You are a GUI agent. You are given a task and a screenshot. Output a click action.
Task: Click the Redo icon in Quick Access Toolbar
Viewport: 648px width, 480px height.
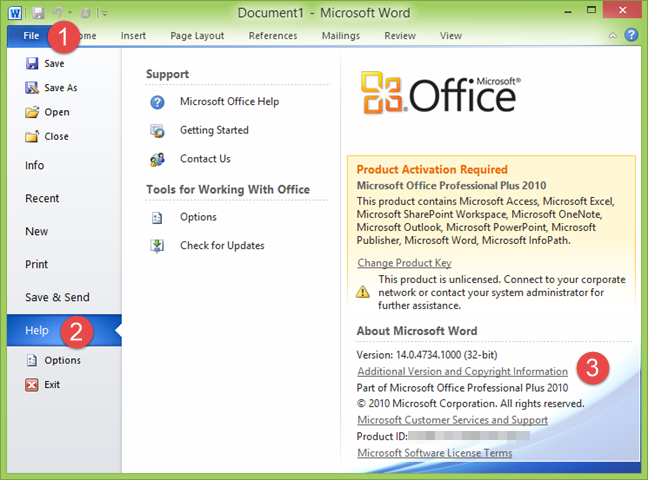85,13
